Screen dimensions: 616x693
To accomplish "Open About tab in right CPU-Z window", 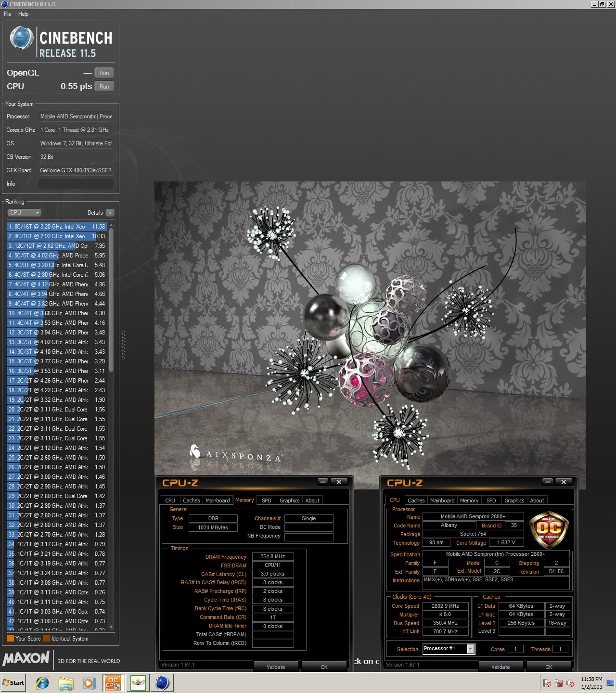I will click(x=537, y=500).
